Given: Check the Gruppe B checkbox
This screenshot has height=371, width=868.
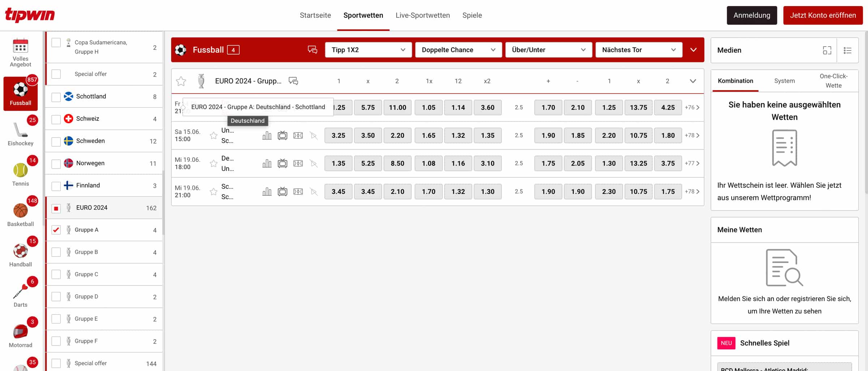Looking at the screenshot, I should click(x=56, y=252).
